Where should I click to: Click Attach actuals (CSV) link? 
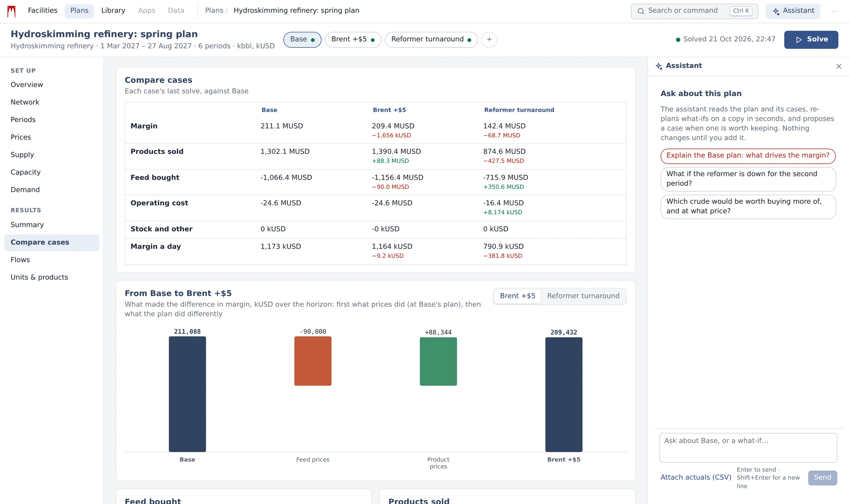pos(696,477)
